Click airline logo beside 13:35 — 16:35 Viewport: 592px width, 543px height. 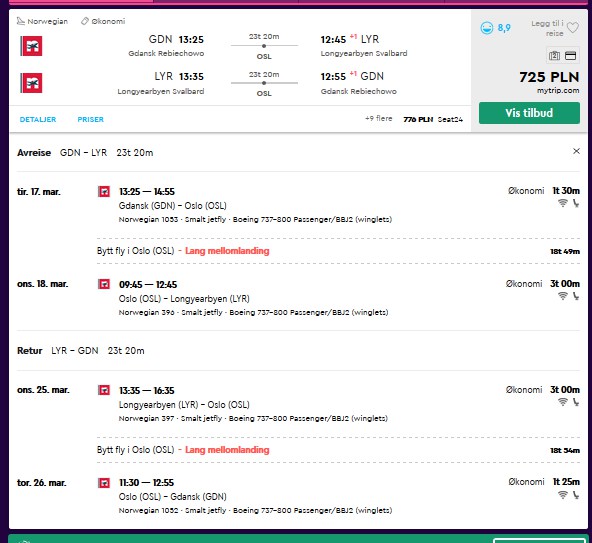pyautogui.click(x=104, y=390)
